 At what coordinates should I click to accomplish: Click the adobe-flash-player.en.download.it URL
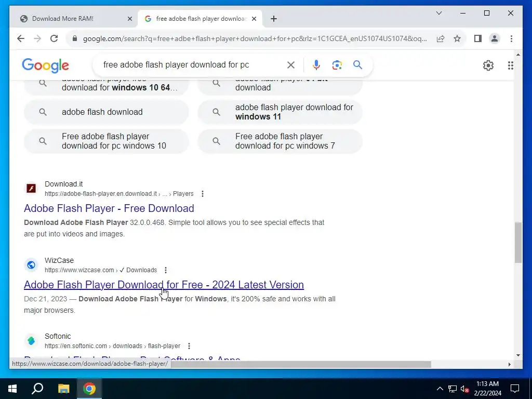[x=119, y=194]
